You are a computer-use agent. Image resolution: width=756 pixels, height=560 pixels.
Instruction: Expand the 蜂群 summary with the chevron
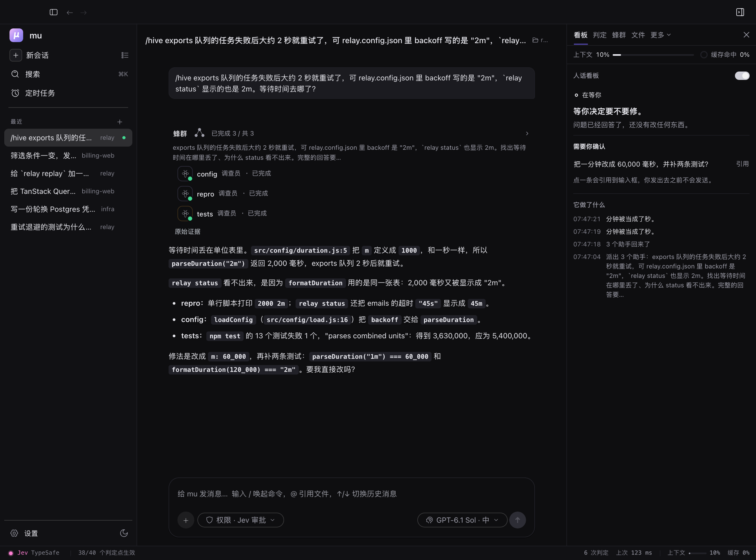click(x=527, y=134)
